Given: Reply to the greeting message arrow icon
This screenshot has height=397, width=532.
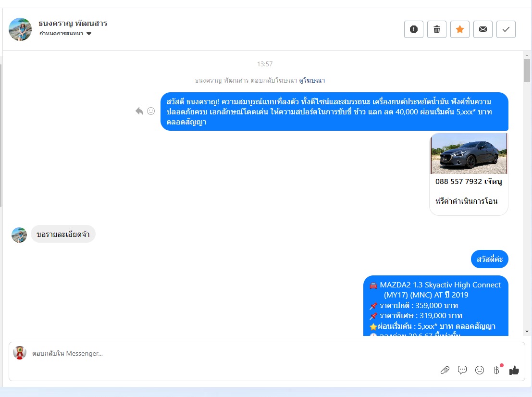Looking at the screenshot, I should 139,111.
